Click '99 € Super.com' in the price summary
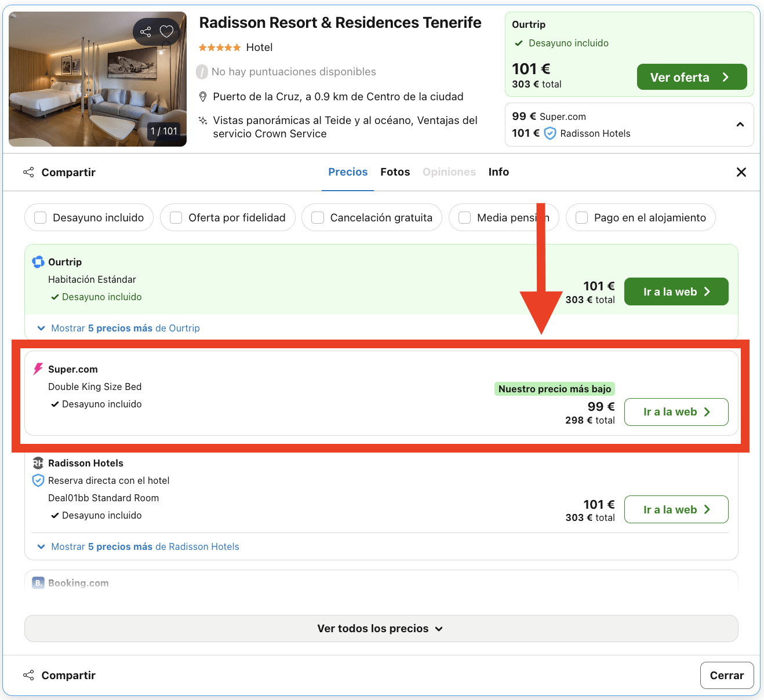Viewport: 764px width, 700px height. [549, 116]
